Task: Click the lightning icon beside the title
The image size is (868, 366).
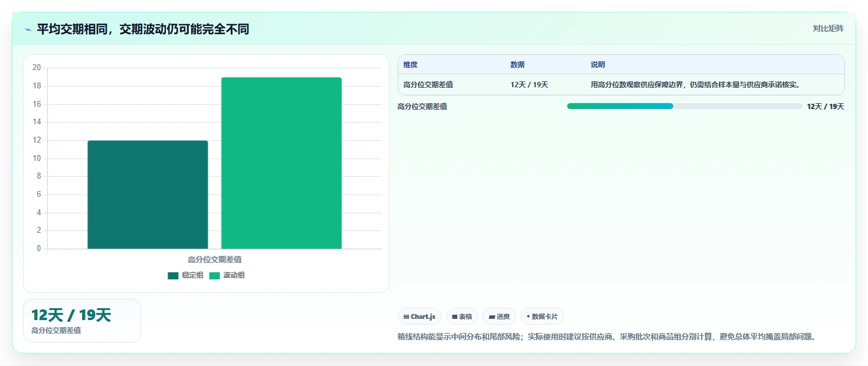Action: click(x=28, y=29)
